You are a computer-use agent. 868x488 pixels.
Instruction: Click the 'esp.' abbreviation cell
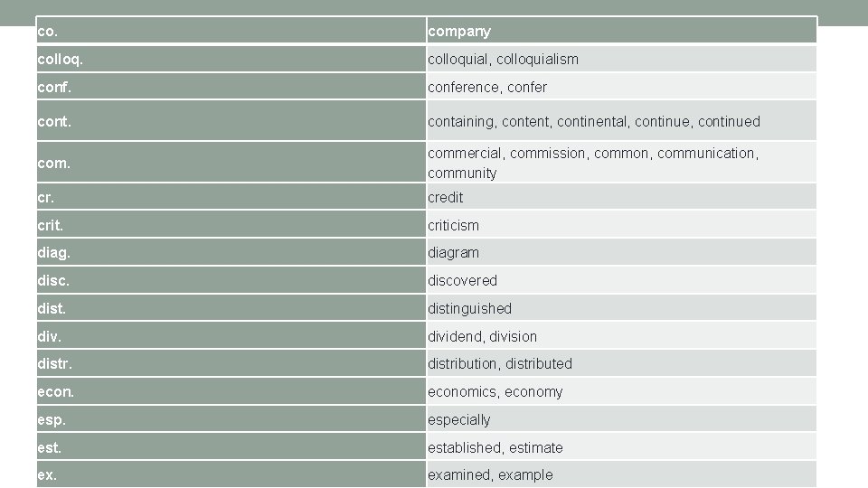(231, 418)
